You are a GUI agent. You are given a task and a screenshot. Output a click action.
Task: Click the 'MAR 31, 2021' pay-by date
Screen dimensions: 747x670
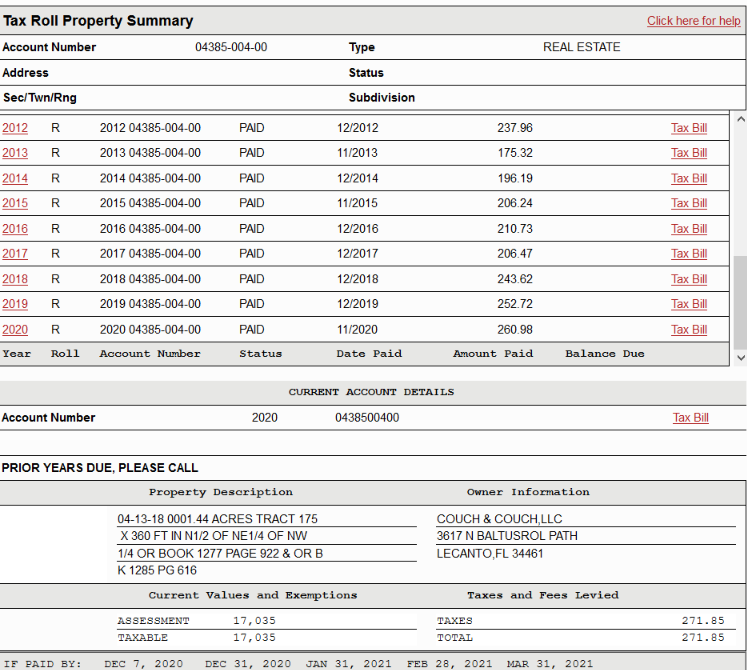(550, 664)
